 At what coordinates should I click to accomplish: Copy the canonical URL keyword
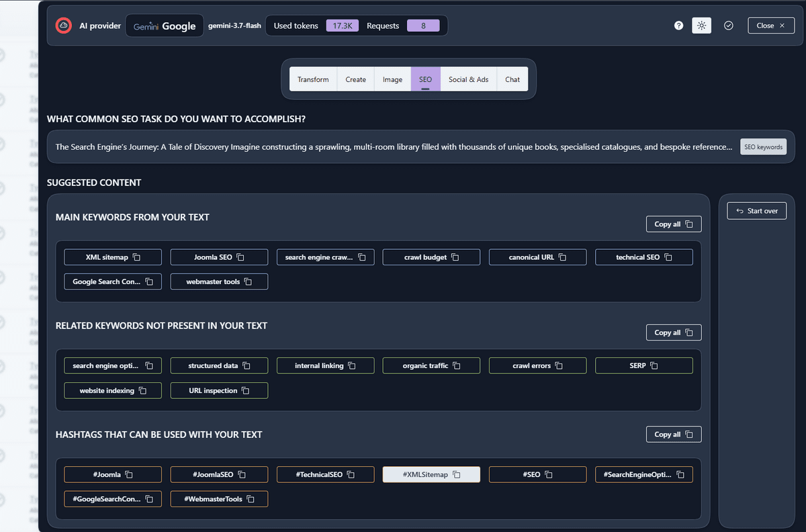point(537,257)
